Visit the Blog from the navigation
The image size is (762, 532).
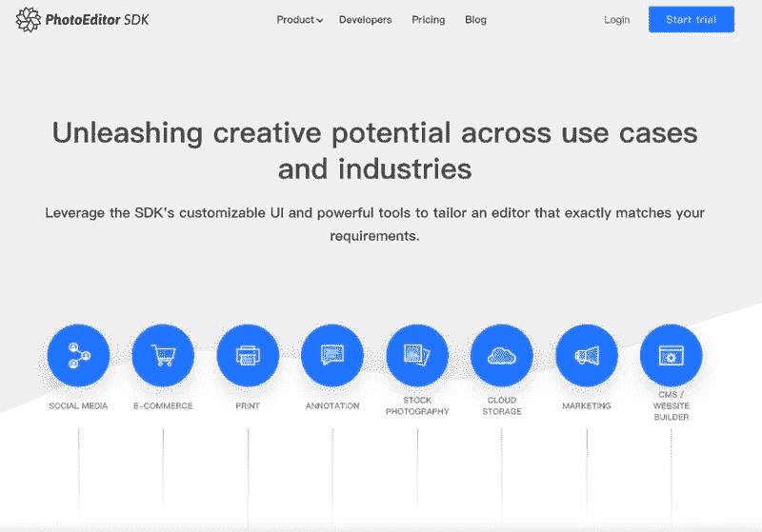pos(475,20)
